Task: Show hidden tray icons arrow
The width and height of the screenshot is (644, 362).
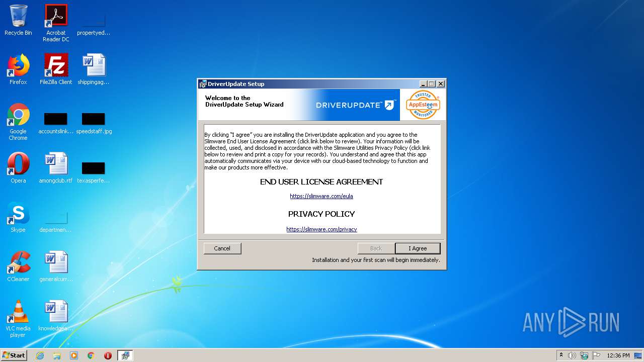Action: 561,355
